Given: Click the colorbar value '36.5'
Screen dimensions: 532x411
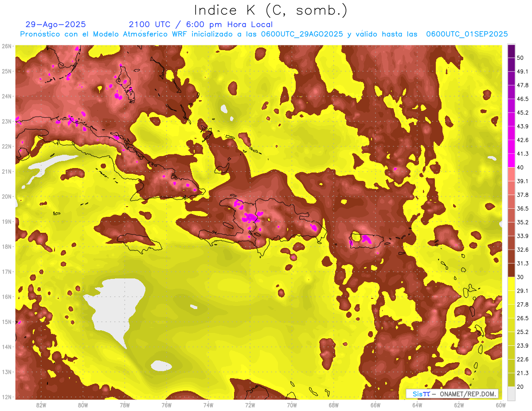Looking at the screenshot, I should (x=522, y=208).
